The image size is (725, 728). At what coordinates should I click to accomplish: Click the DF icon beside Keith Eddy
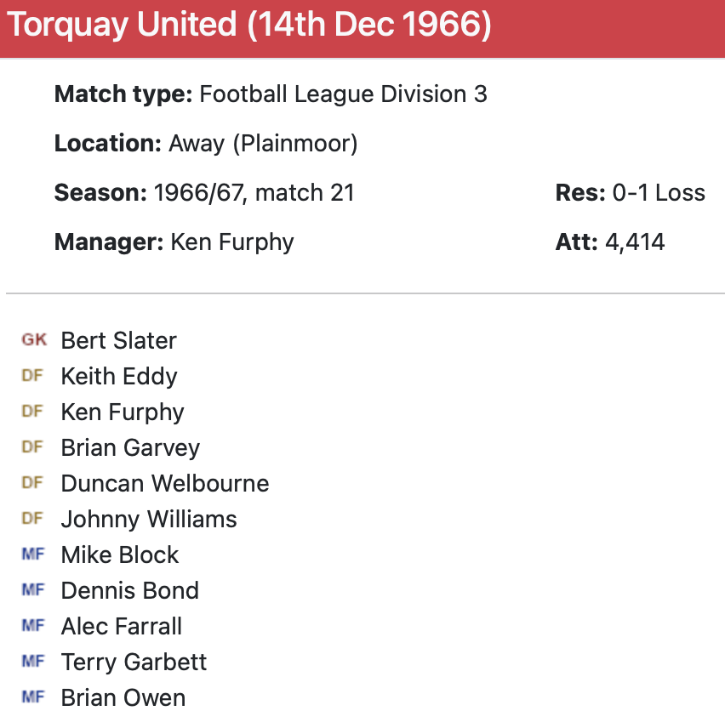pyautogui.click(x=32, y=376)
